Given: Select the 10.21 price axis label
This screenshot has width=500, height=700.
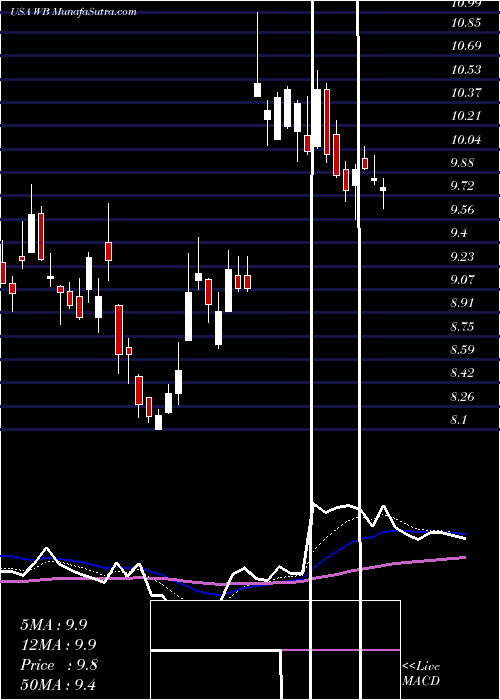Looking at the screenshot, I should (466, 116).
